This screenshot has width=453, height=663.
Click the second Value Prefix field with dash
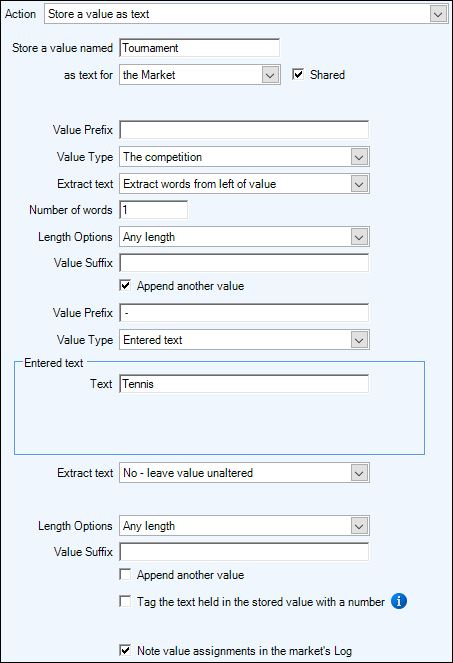click(x=244, y=313)
